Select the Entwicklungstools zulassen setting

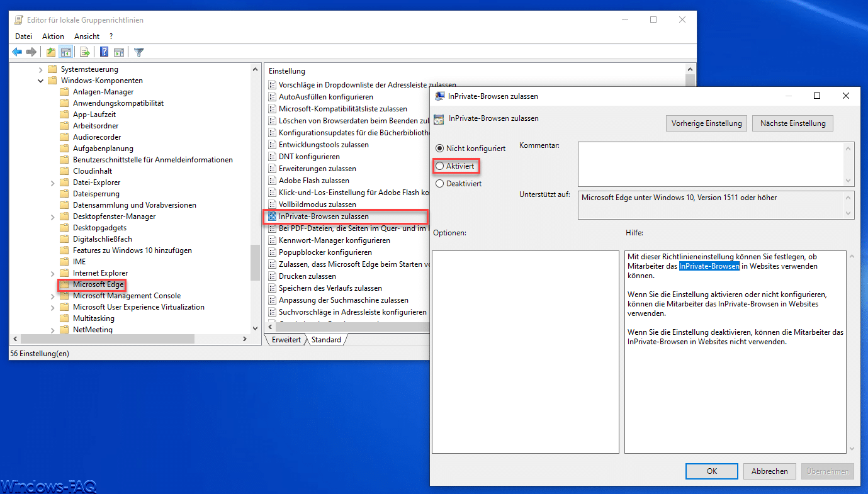tap(324, 145)
